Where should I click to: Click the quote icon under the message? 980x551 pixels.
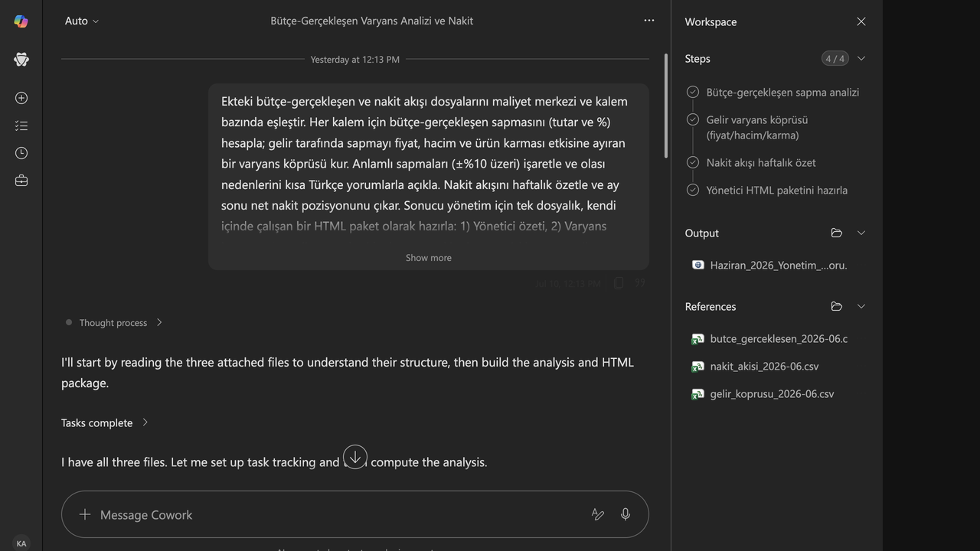(640, 283)
